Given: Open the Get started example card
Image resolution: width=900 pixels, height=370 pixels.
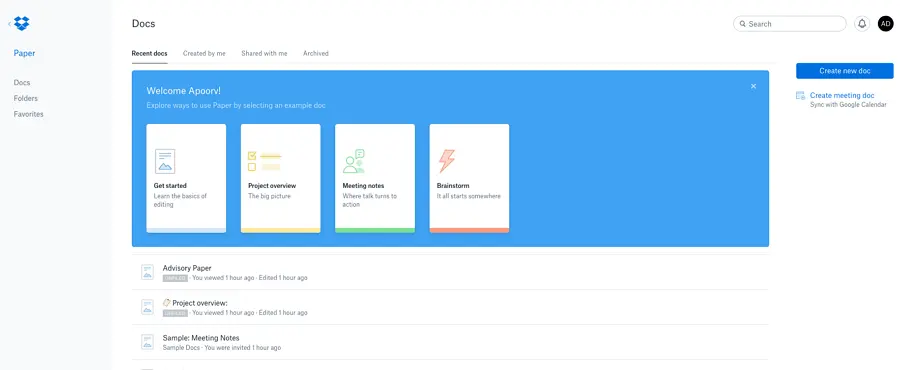Looking at the screenshot, I should [x=186, y=178].
